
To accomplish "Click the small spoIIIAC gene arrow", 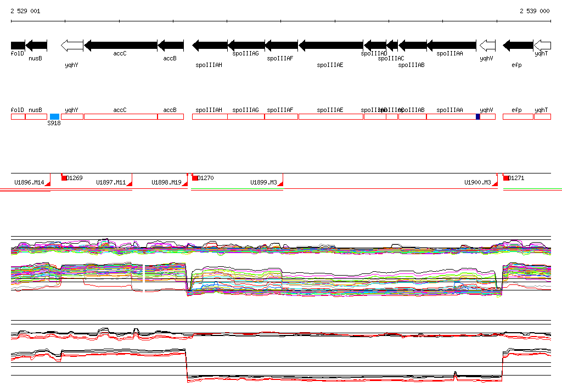I will click(392, 45).
